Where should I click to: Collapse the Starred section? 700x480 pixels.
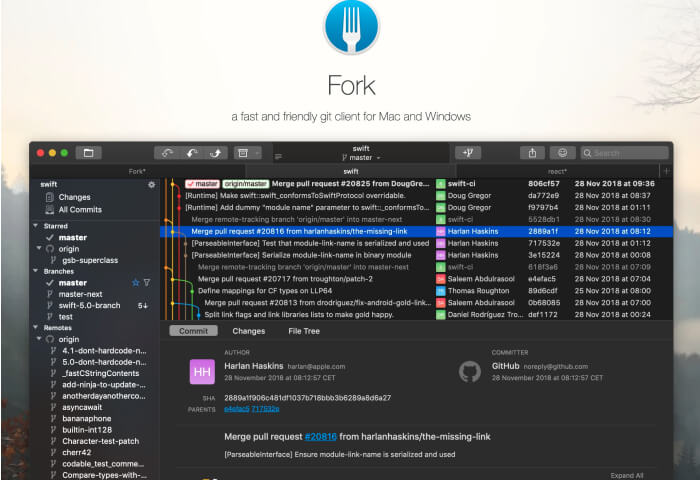pos(36,226)
